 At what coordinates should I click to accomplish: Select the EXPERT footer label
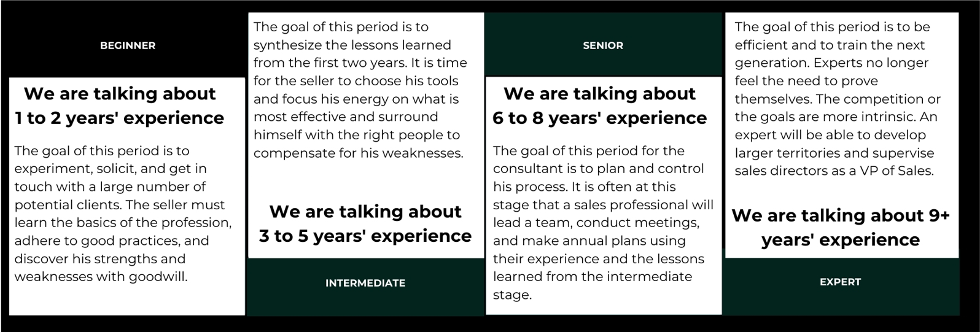pos(840,282)
